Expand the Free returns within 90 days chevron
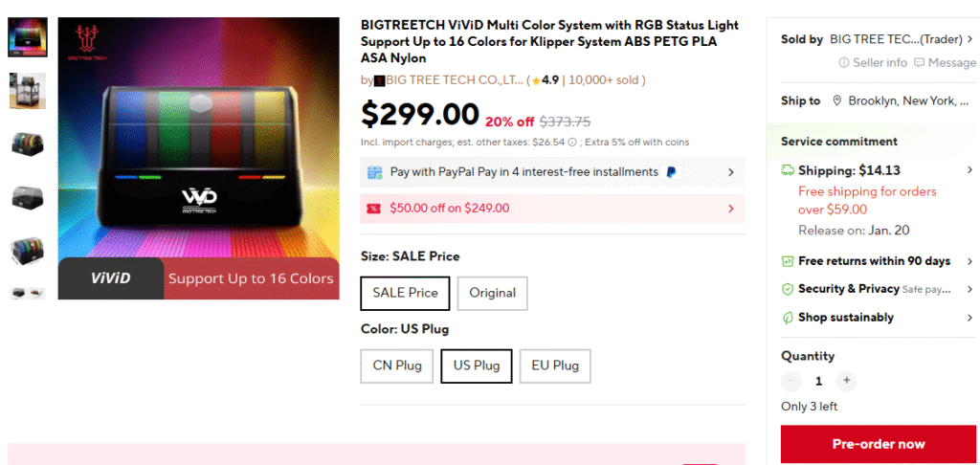 point(969,261)
